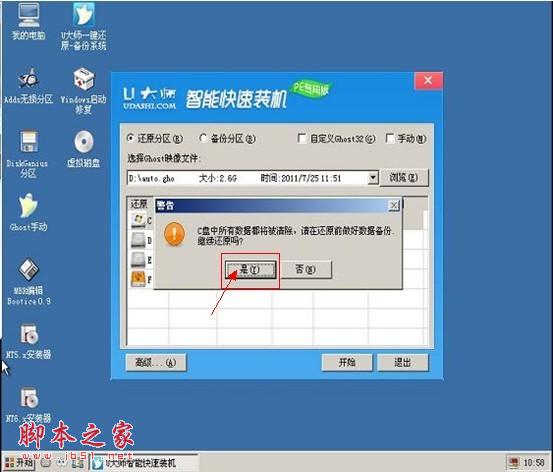This screenshot has width=553, height=472.
Task: Select the D drive icon in partition list
Action: coord(138,240)
